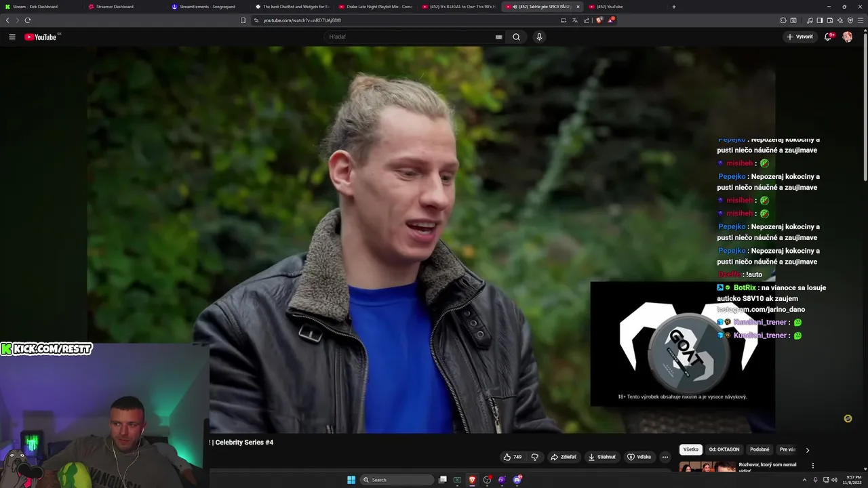This screenshot has height=488, width=868.
Task: Click the Windows taskbar Search box
Action: pyautogui.click(x=397, y=480)
